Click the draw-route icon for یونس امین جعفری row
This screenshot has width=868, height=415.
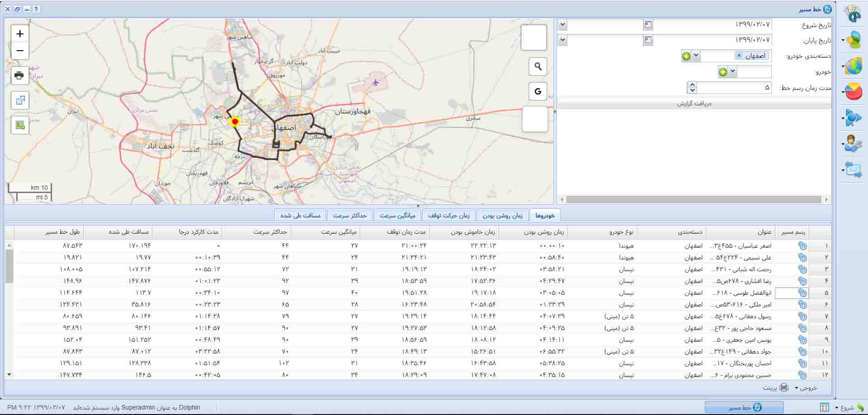(802, 340)
